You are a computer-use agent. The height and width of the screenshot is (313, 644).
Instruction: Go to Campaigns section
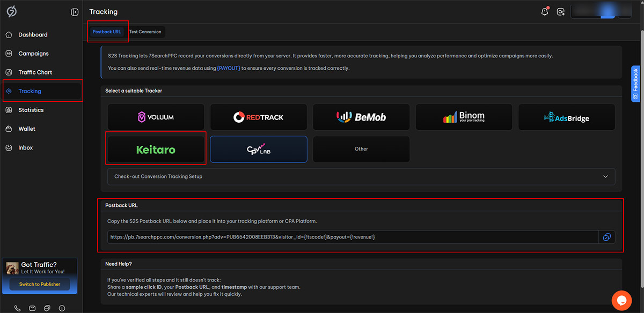click(33, 54)
